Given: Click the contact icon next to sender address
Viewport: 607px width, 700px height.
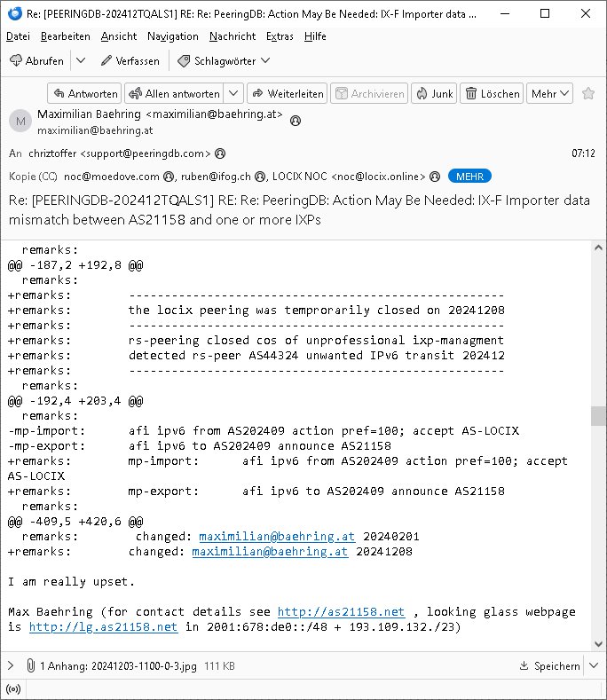Looking at the screenshot, I should 296,120.
